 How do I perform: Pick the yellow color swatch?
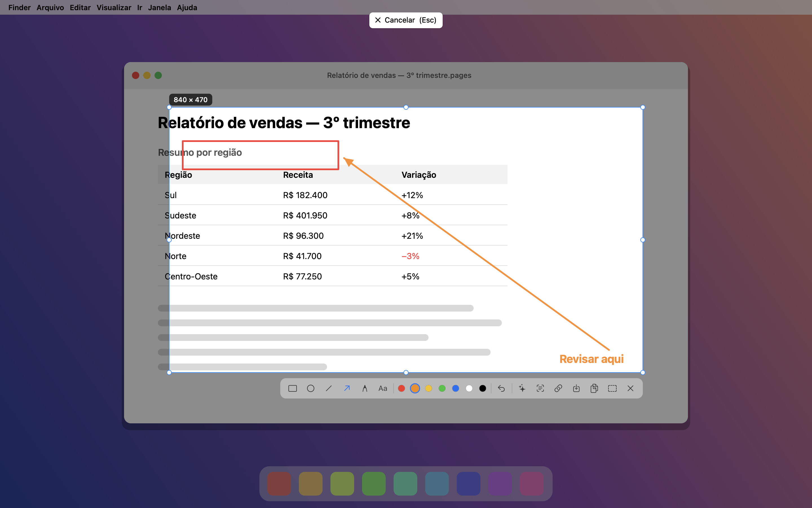(429, 388)
